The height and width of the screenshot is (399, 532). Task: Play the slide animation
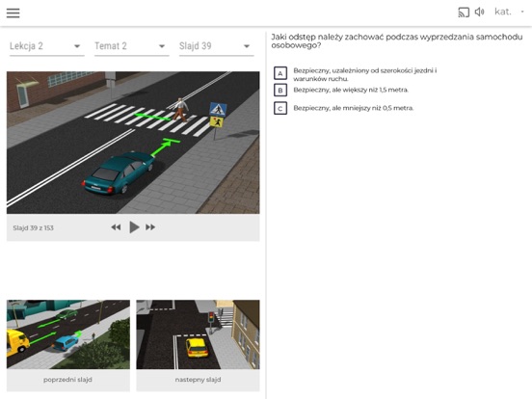134,227
